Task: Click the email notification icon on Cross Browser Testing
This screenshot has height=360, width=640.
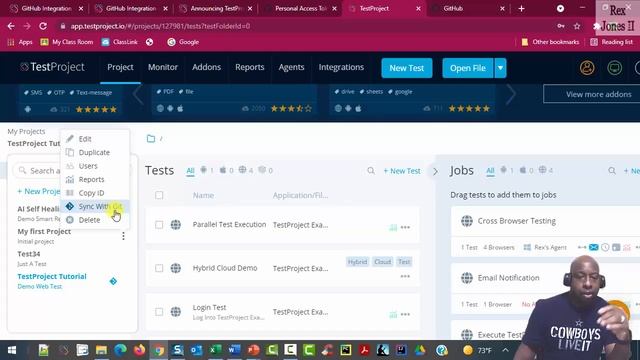Action: point(593,247)
